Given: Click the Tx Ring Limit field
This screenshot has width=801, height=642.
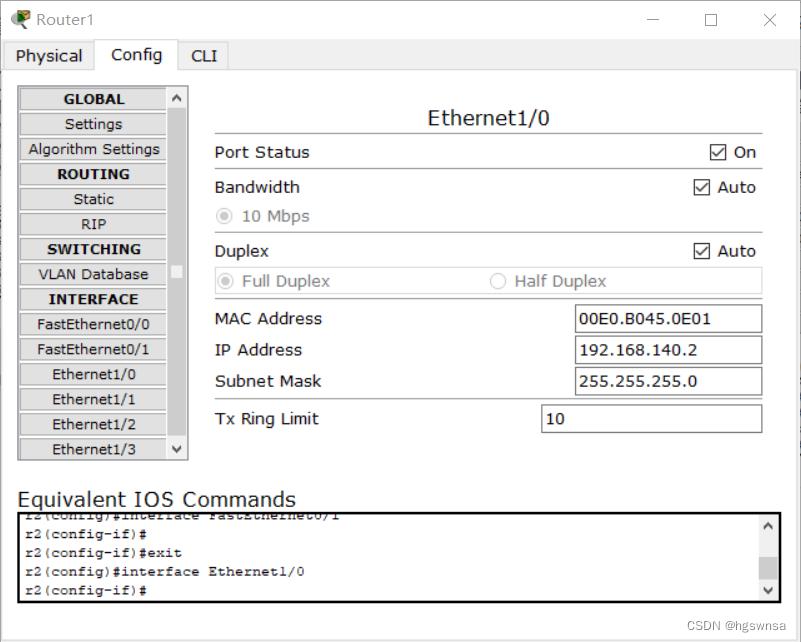Looking at the screenshot, I should tap(651, 419).
